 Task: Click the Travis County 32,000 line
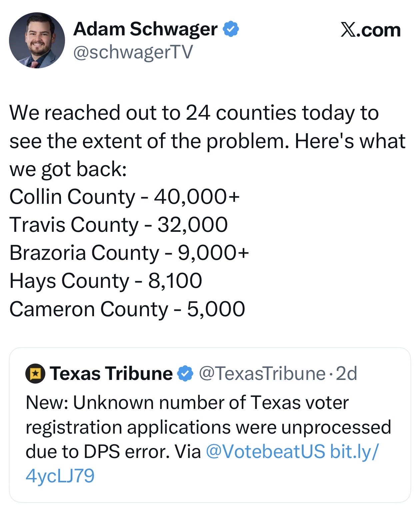coord(119,224)
